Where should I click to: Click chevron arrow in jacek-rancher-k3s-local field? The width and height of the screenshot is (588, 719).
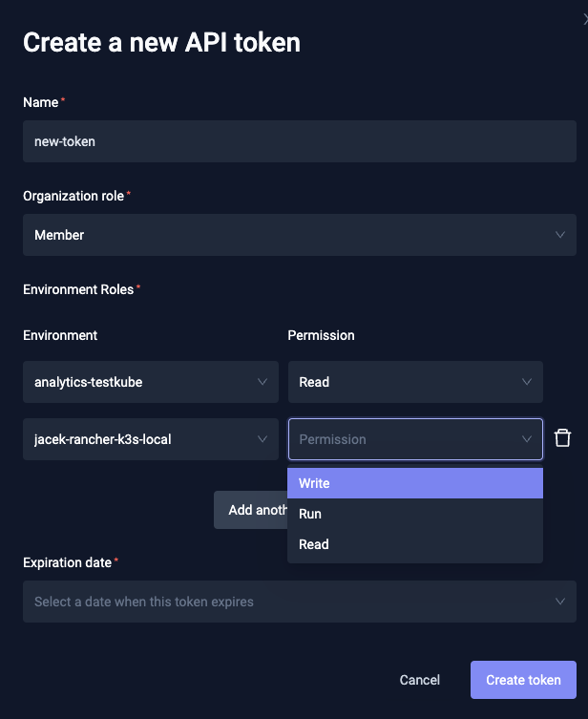coord(262,439)
